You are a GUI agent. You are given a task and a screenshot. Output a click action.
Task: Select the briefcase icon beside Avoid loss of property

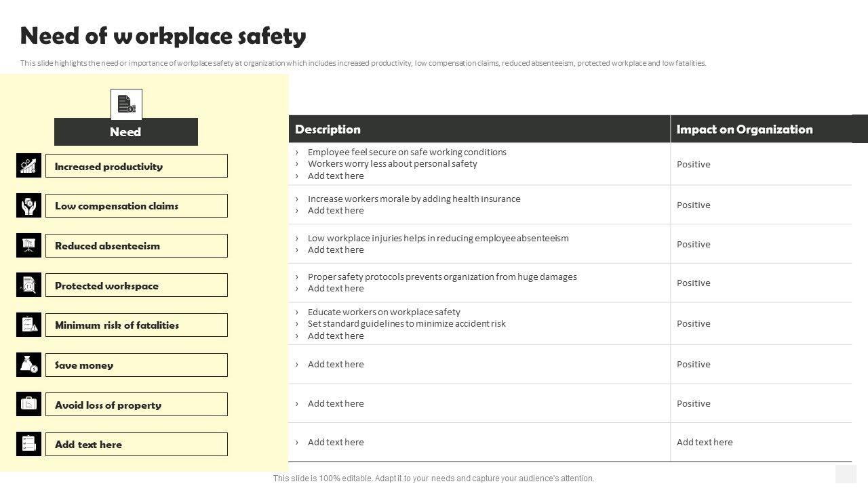click(28, 405)
